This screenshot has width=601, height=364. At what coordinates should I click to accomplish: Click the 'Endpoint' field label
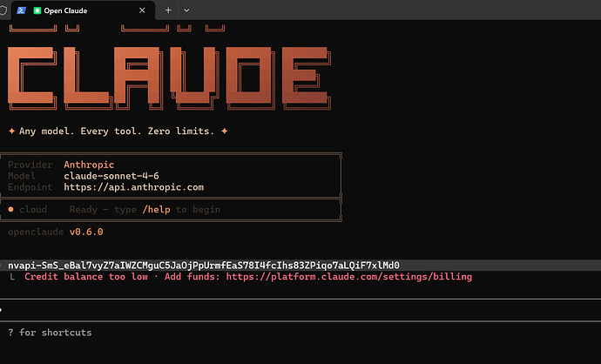click(x=30, y=187)
